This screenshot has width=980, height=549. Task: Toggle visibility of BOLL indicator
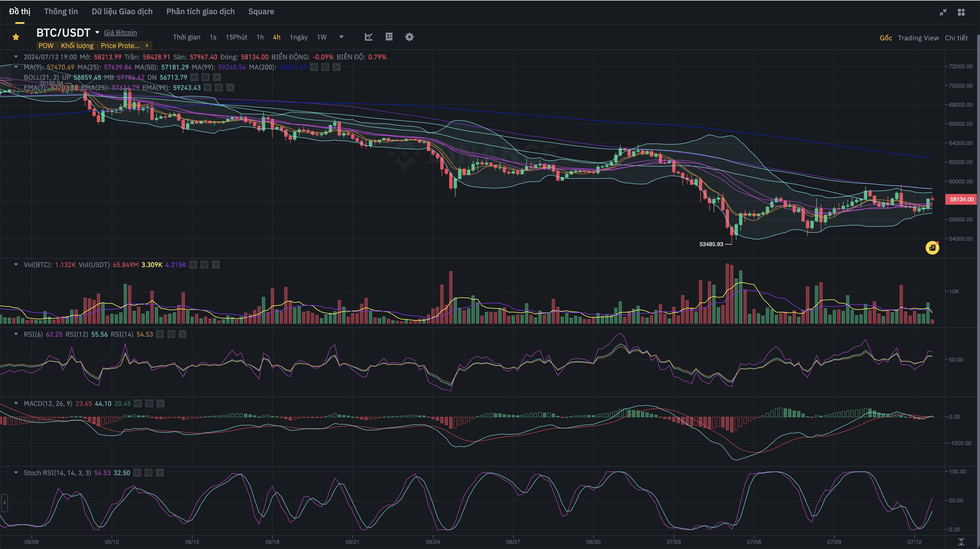click(194, 77)
